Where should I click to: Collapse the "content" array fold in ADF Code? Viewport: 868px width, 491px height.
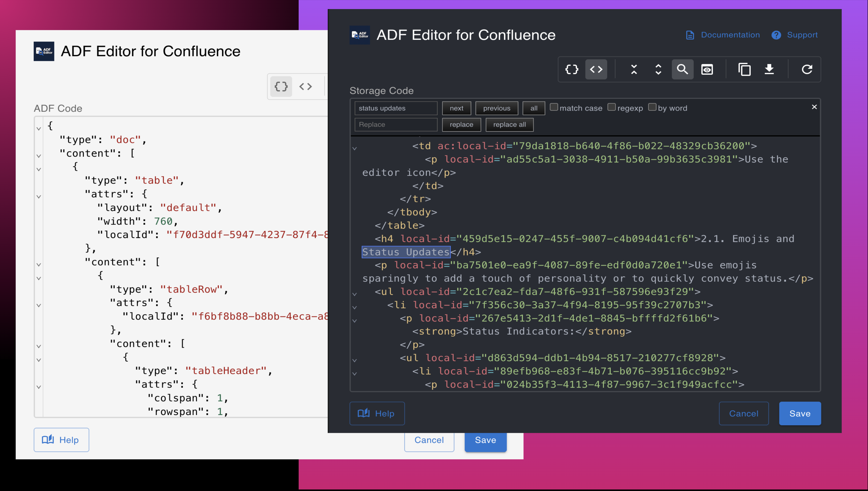(39, 156)
